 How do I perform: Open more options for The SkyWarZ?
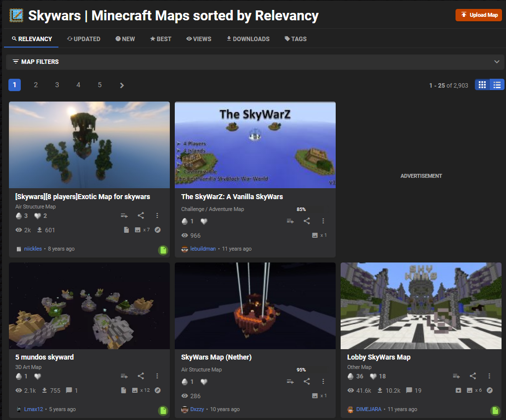pyautogui.click(x=323, y=221)
